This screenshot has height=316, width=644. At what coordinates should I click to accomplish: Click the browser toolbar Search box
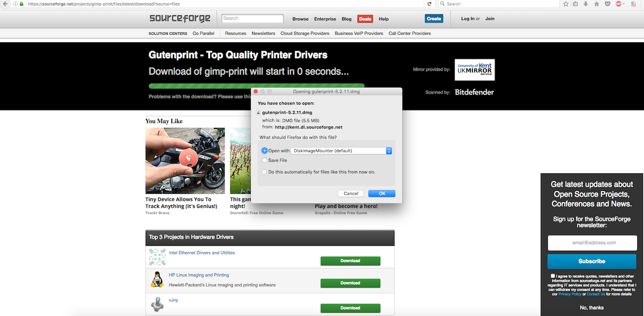coord(498,4)
